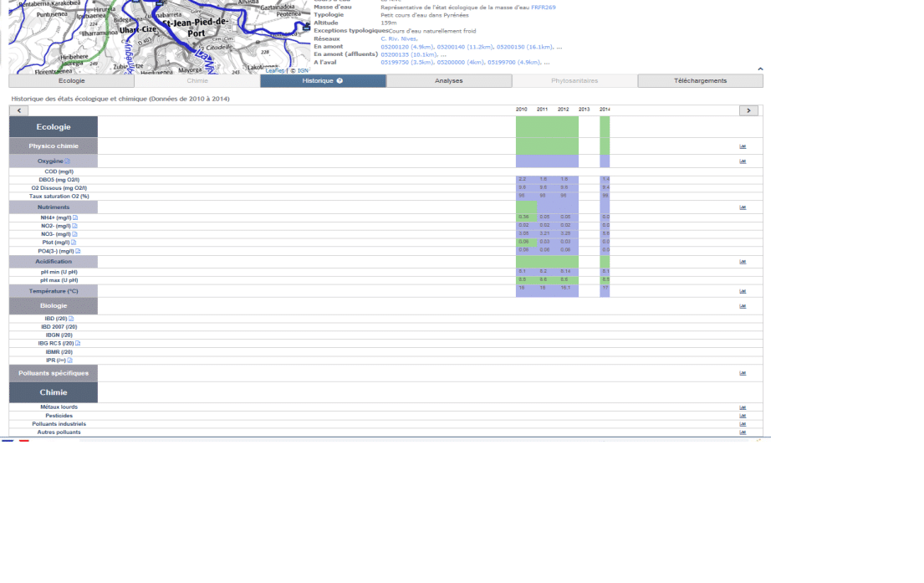Open the Téléchargements tab

point(700,81)
